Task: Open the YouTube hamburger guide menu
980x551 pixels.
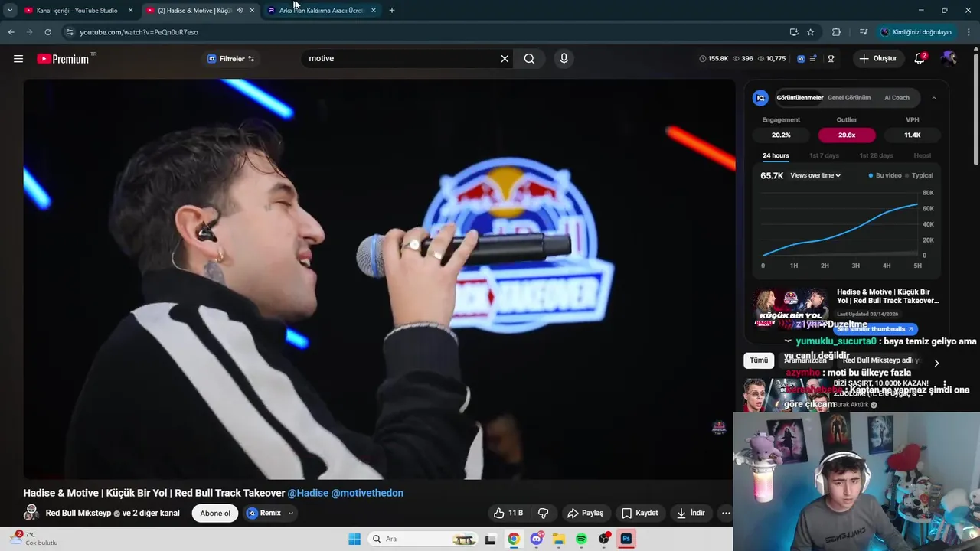Action: click(18, 58)
